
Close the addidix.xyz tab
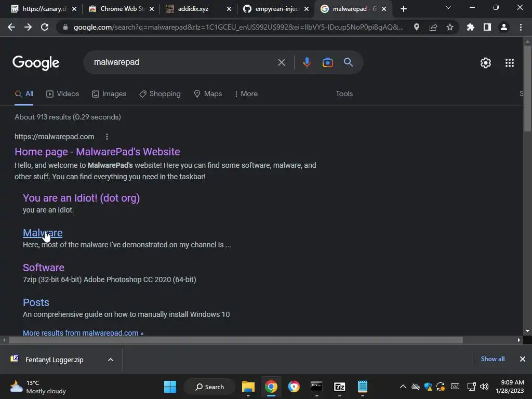tap(229, 9)
